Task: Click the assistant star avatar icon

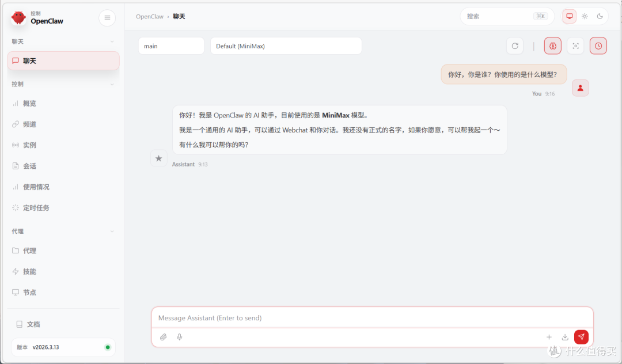Action: (159, 158)
